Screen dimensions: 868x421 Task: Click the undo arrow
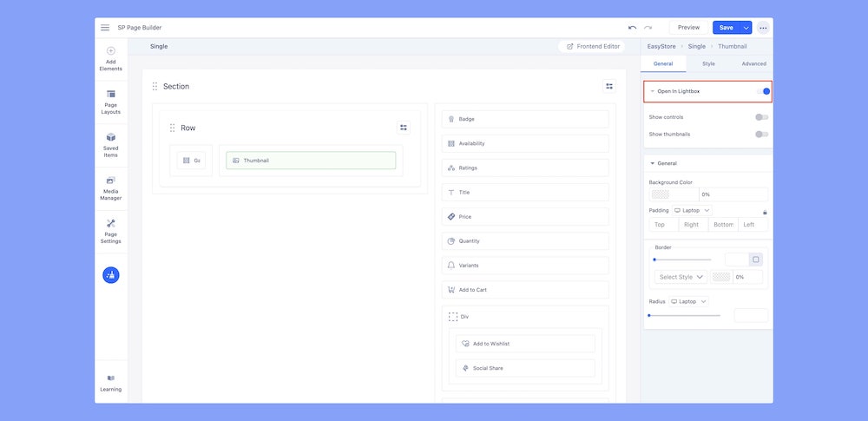click(632, 28)
